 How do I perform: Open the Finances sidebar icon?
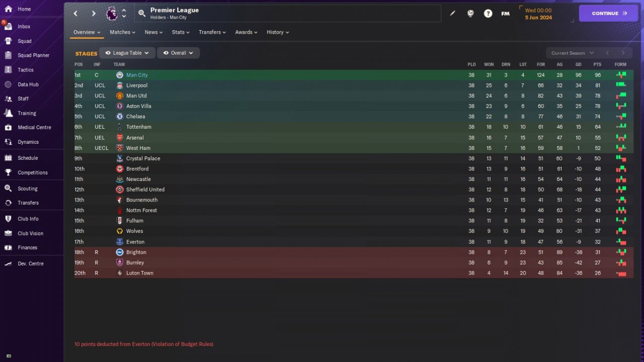[8, 247]
